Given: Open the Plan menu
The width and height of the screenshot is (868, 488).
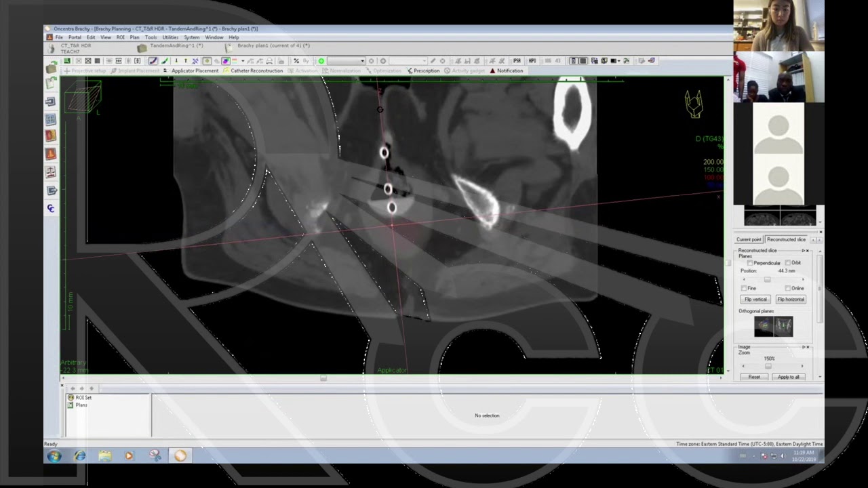Looking at the screenshot, I should (134, 37).
